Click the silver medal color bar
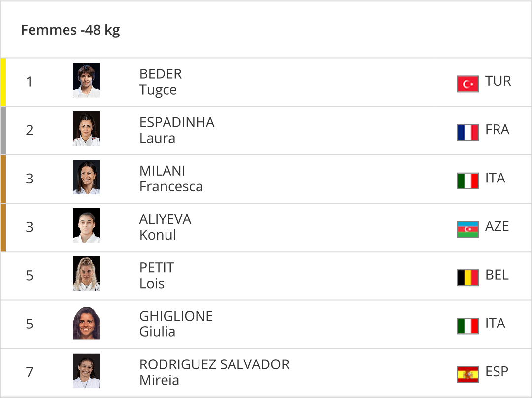The width and height of the screenshot is (532, 398). pyautogui.click(x=3, y=131)
